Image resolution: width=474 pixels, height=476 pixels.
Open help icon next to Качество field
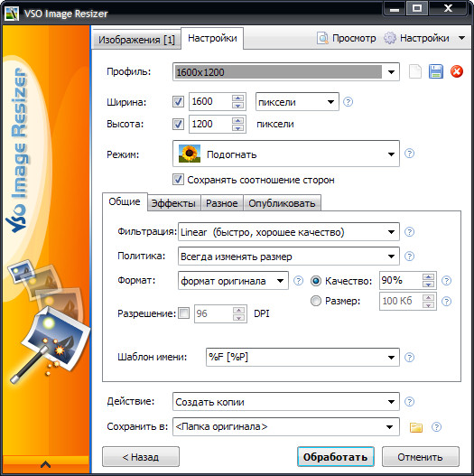(x=446, y=281)
